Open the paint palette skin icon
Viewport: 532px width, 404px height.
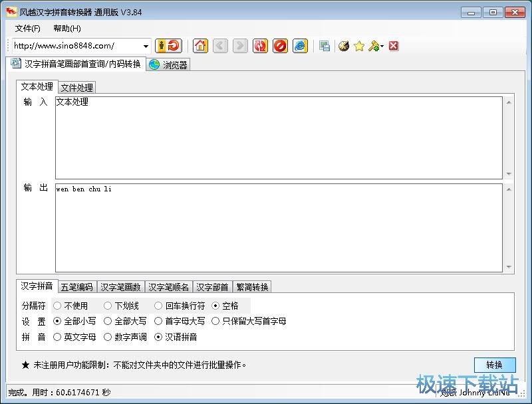pyautogui.click(x=344, y=46)
